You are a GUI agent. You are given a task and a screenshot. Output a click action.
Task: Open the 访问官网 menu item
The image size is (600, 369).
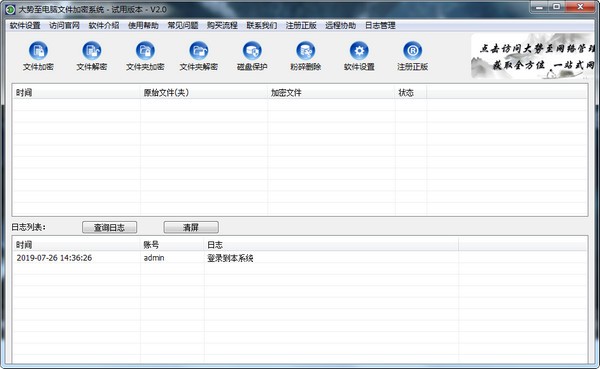(x=64, y=25)
